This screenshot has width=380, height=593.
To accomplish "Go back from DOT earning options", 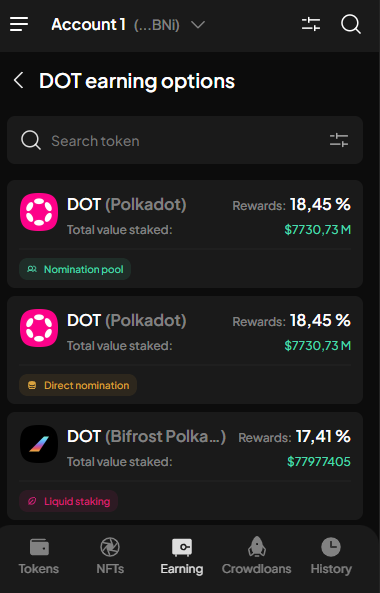I will (x=18, y=81).
